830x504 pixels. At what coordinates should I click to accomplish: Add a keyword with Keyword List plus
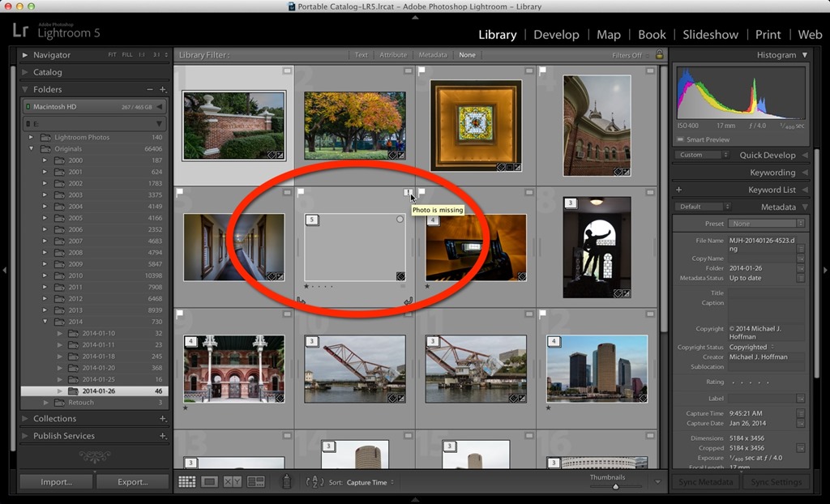pos(678,190)
